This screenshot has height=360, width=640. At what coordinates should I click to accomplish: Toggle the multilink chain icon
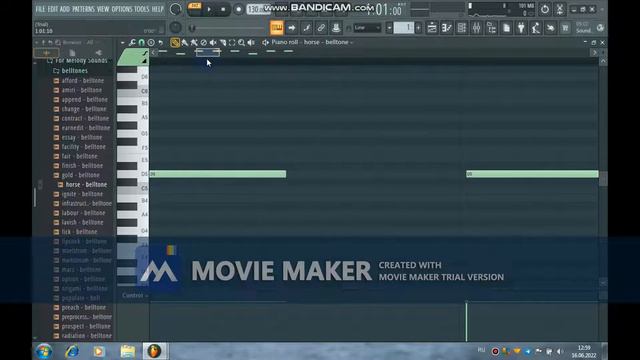point(321,28)
